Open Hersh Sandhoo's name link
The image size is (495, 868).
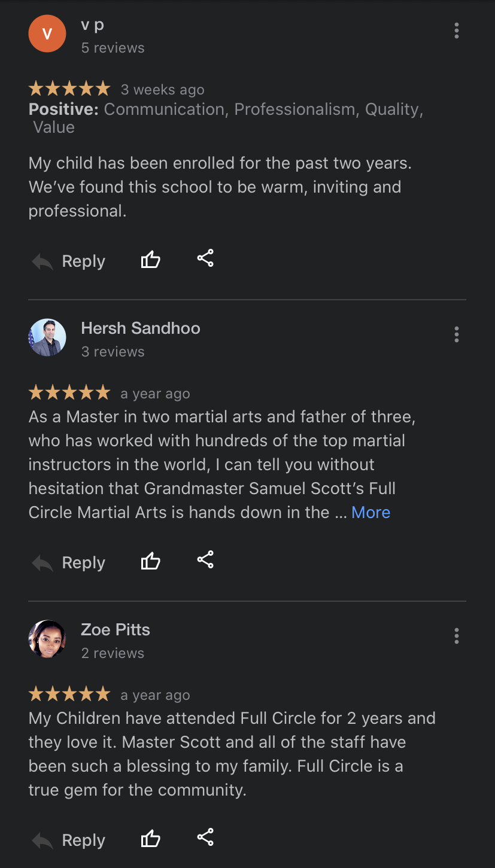[141, 328]
